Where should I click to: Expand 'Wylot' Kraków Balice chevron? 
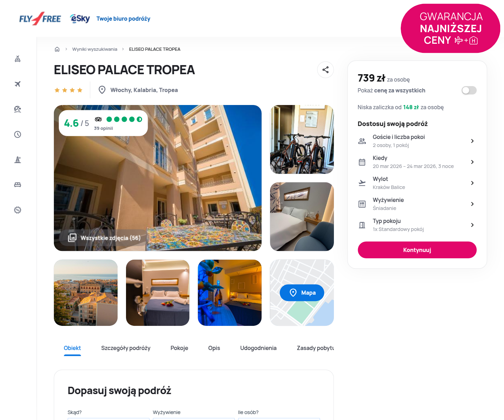click(x=472, y=183)
